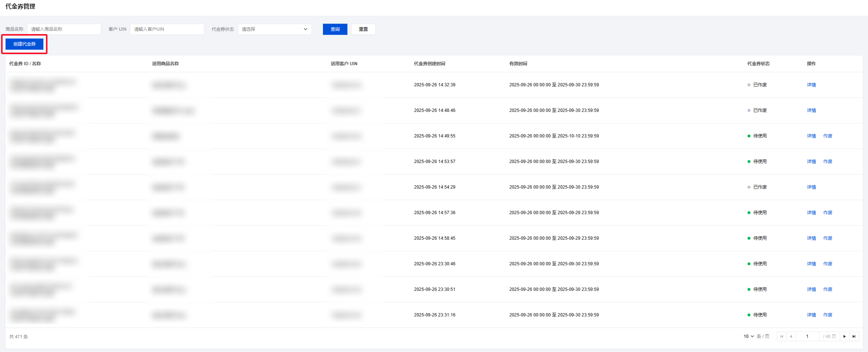868x352 pixels.
Task: Click the 客户 UIN input box
Action: click(167, 29)
